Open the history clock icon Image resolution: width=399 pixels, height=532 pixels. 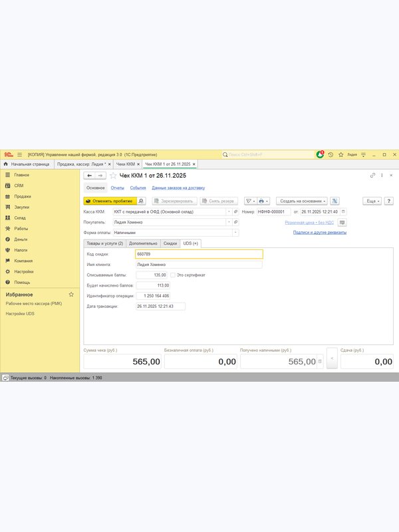(331, 155)
